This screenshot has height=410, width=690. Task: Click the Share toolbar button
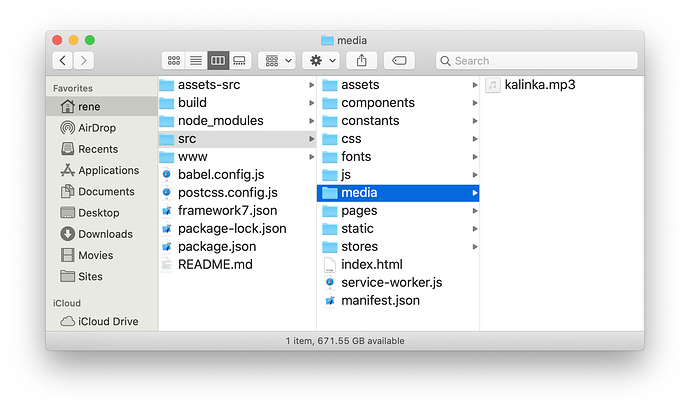pos(361,60)
